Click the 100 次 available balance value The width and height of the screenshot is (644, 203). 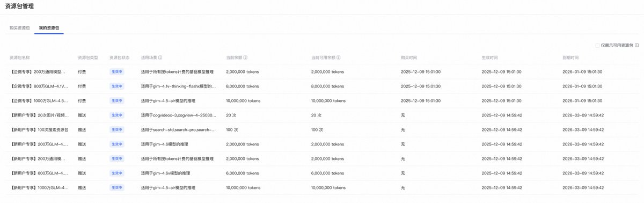coord(318,129)
